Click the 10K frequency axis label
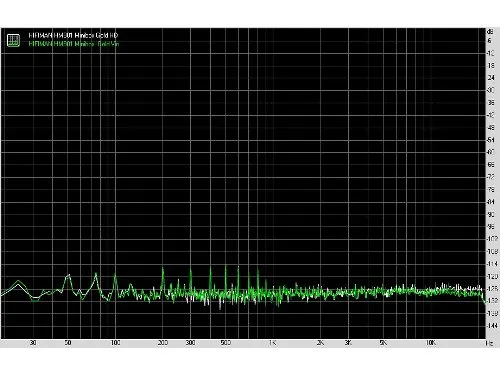 coord(431,343)
